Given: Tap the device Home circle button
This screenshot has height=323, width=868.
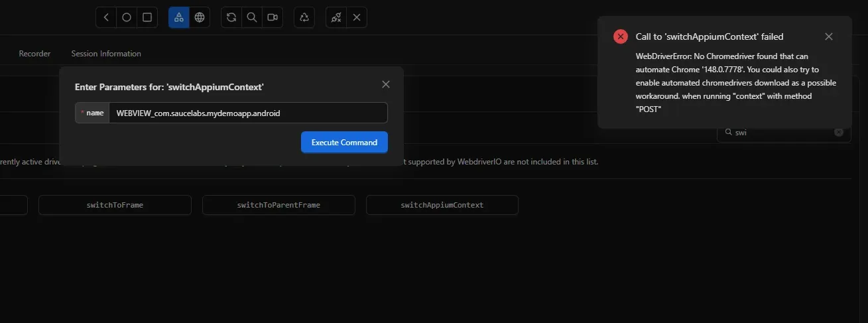Looking at the screenshot, I should pyautogui.click(x=127, y=17).
